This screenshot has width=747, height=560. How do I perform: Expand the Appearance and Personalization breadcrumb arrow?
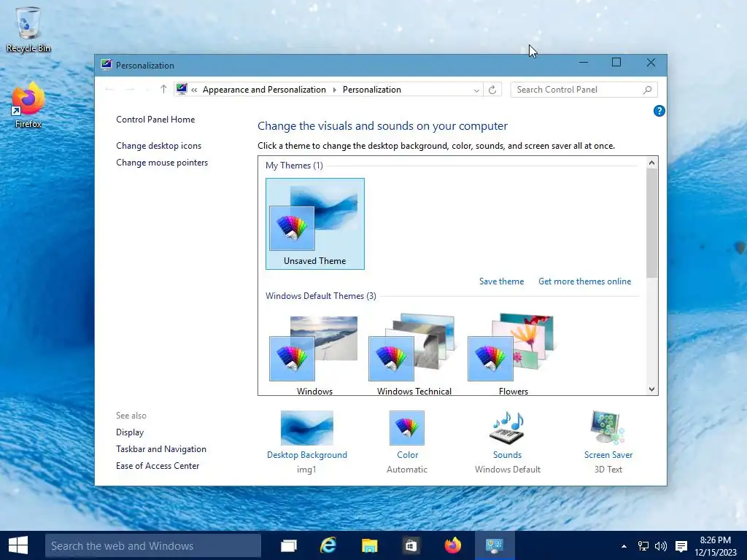pos(334,90)
